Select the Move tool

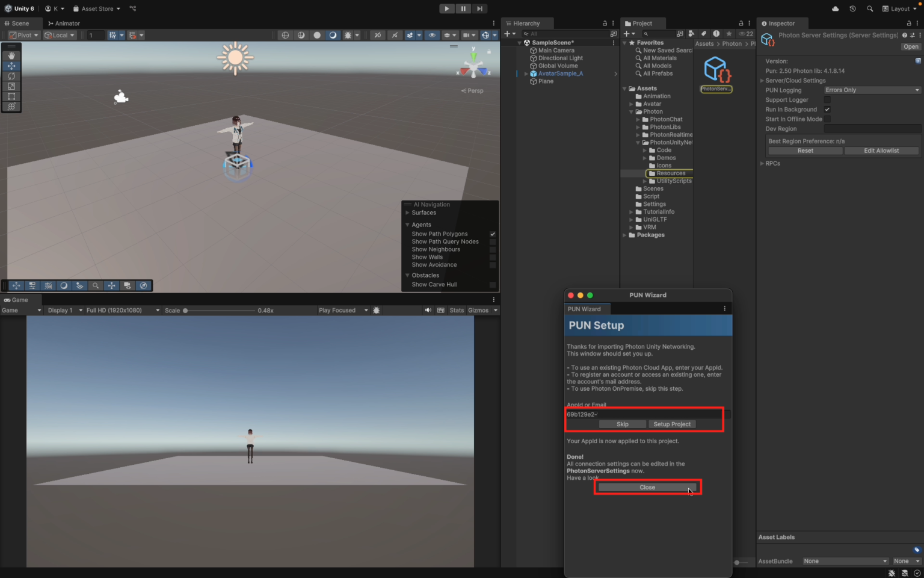tap(11, 66)
